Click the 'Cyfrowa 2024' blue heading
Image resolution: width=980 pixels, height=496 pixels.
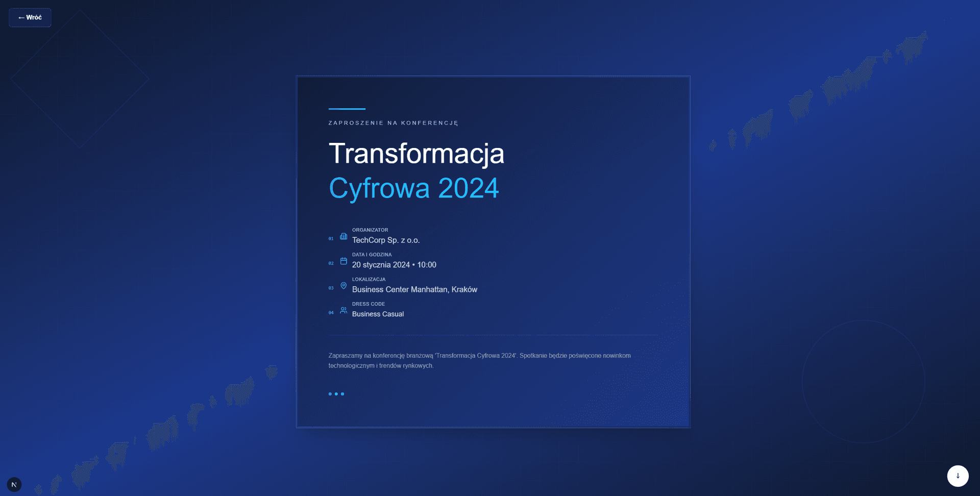click(x=414, y=188)
